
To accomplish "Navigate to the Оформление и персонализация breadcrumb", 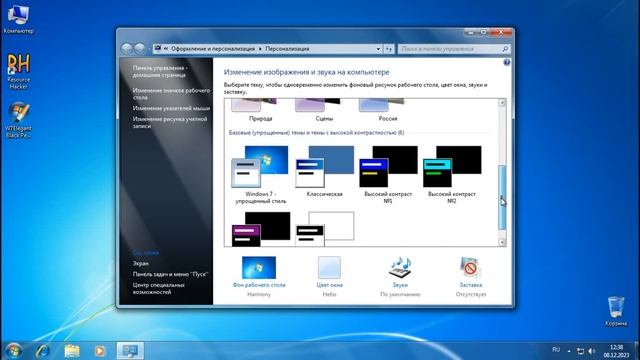I will 213,49.
